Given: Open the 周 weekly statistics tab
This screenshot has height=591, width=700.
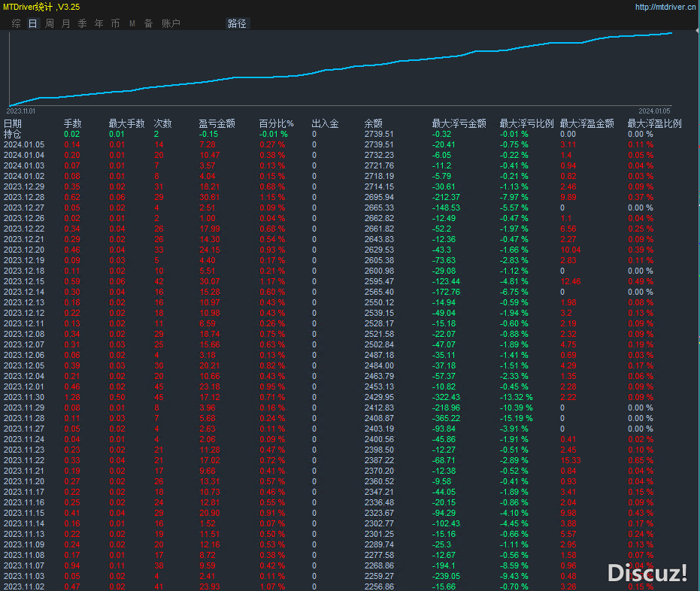Looking at the screenshot, I should 50,23.
